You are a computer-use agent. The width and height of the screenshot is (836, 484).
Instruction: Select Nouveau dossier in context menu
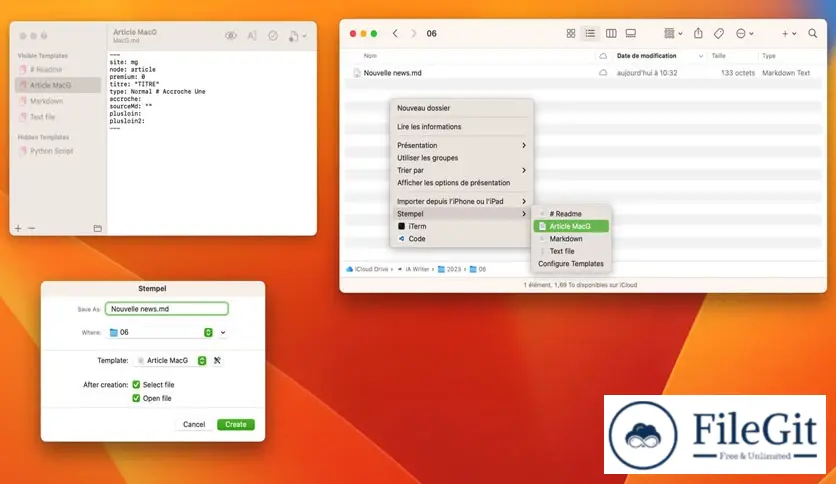[423, 108]
